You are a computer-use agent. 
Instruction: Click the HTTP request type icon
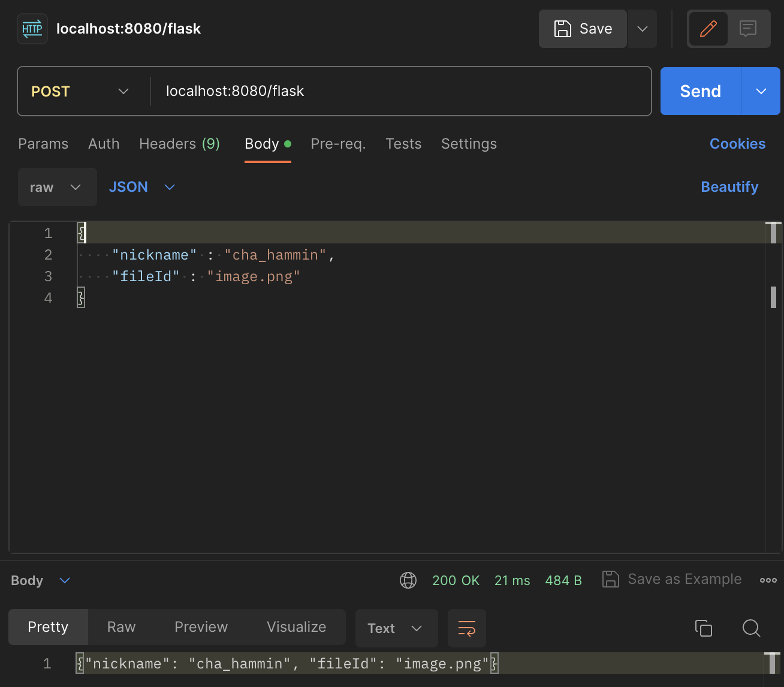tap(32, 29)
